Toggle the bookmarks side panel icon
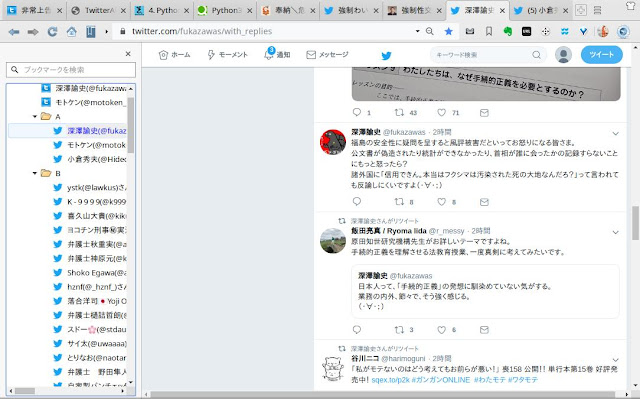Viewport: 640px width, 399px height. [90, 31]
